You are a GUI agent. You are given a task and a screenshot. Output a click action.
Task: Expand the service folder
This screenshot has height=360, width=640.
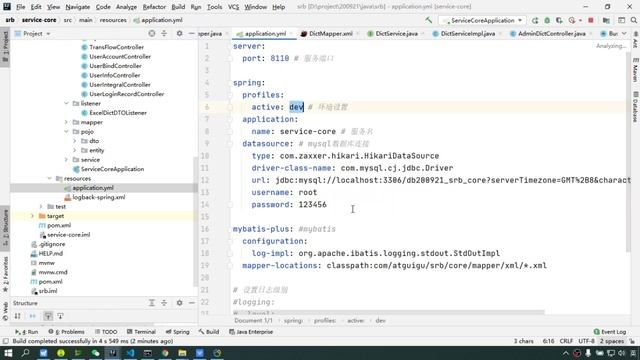67,160
